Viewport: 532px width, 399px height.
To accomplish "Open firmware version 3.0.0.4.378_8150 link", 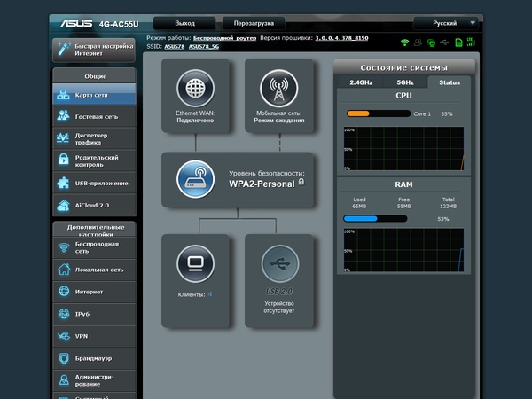I will coord(341,38).
